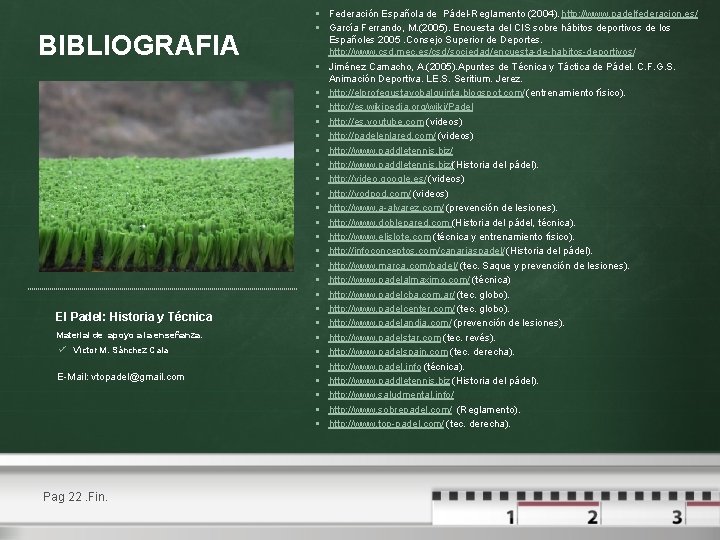Open the www.saludmental.info link
This screenshot has height=540, width=720.
pos(391,395)
